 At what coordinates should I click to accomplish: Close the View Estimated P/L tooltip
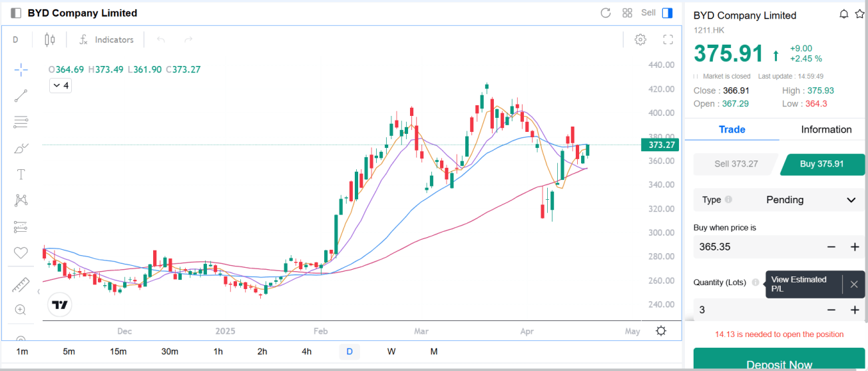[x=854, y=284]
